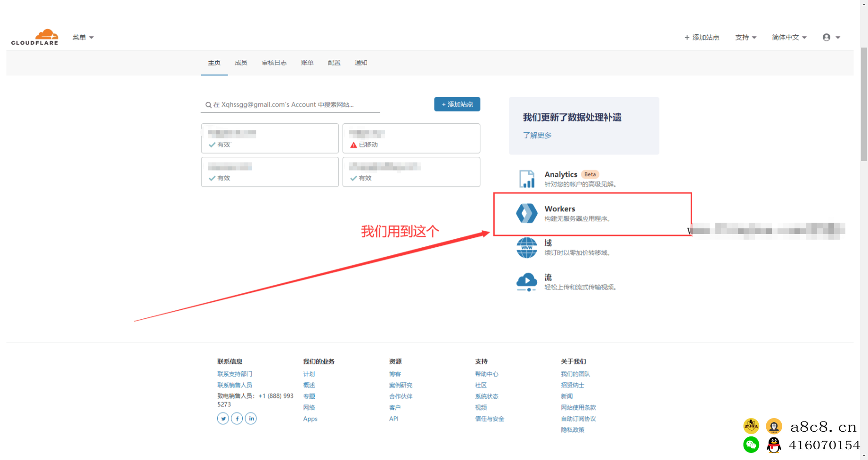Open 计划 footer link

point(309,374)
